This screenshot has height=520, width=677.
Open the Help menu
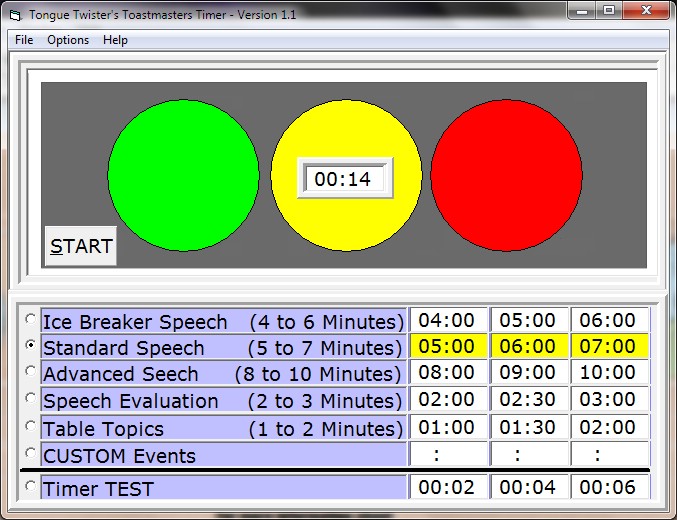pyautogui.click(x=115, y=40)
